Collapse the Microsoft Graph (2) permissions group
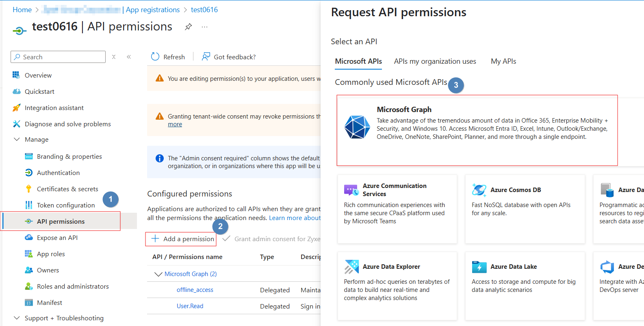This screenshot has width=644, height=326. tap(158, 274)
